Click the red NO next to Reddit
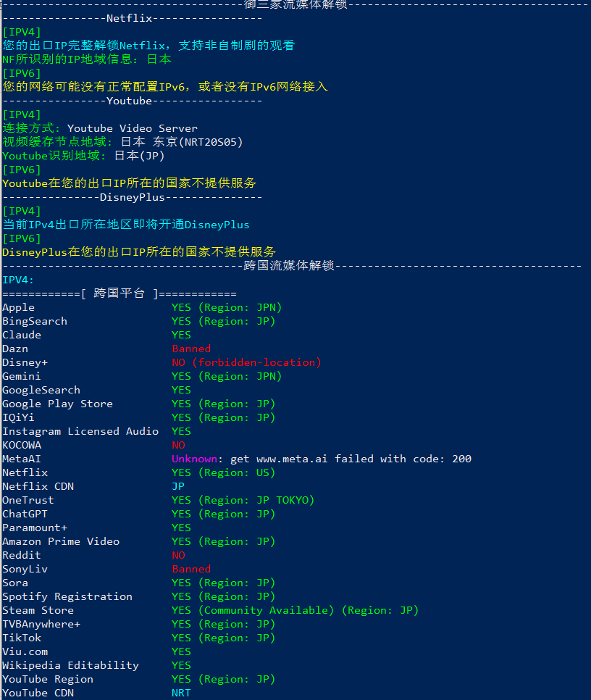Image resolution: width=591 pixels, height=700 pixels. pyautogui.click(x=178, y=555)
